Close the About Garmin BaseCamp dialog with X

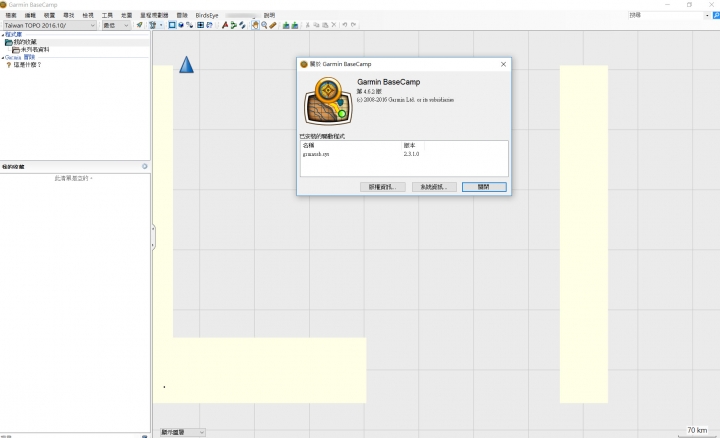point(503,64)
